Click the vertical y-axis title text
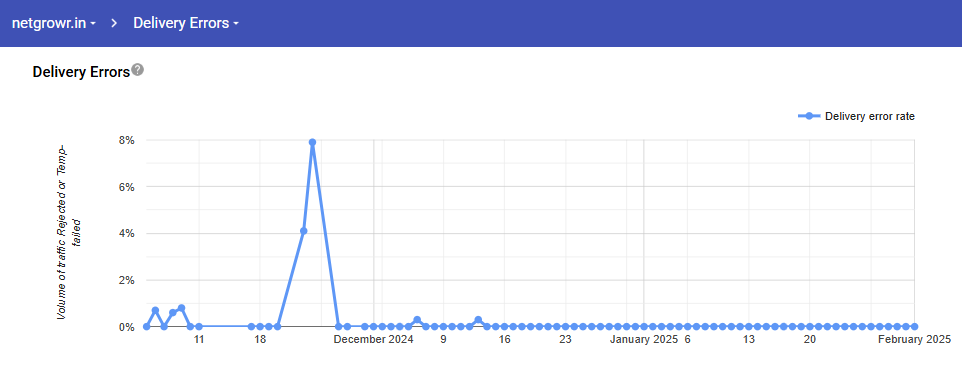Screen dimensions: 962x379 (x=69, y=233)
